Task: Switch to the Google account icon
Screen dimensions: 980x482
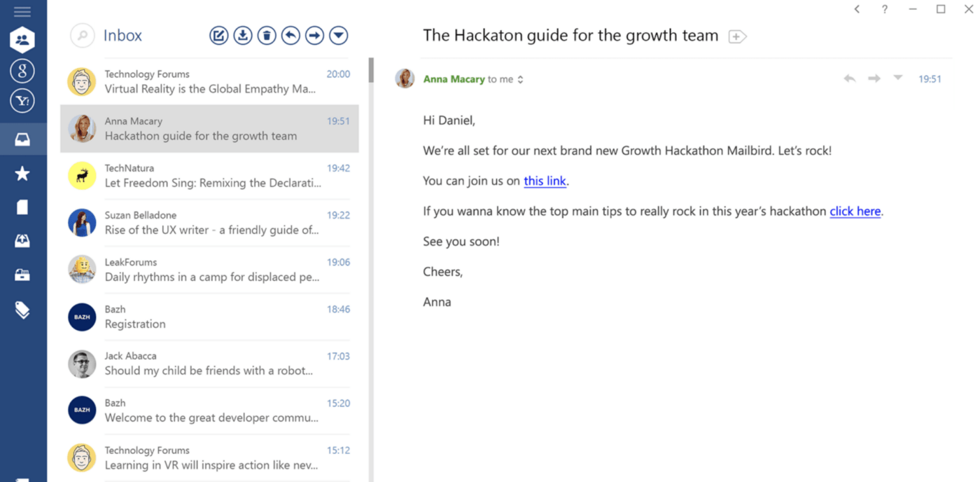Action: tap(22, 70)
